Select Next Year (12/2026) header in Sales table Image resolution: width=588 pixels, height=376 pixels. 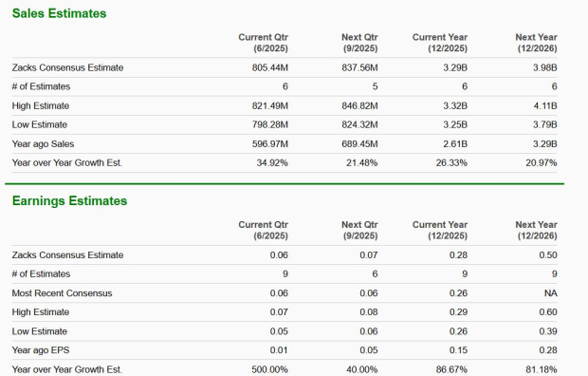tap(536, 43)
